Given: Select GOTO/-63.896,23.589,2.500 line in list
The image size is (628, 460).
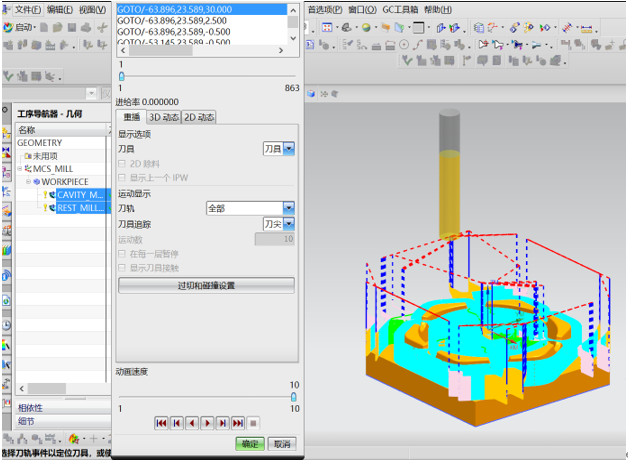Looking at the screenshot, I should (201, 20).
